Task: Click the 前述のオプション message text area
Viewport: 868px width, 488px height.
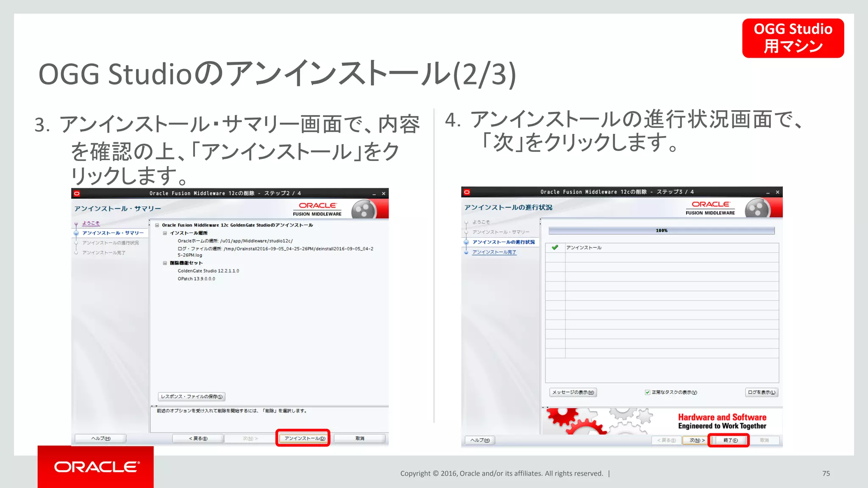Action: (269, 419)
